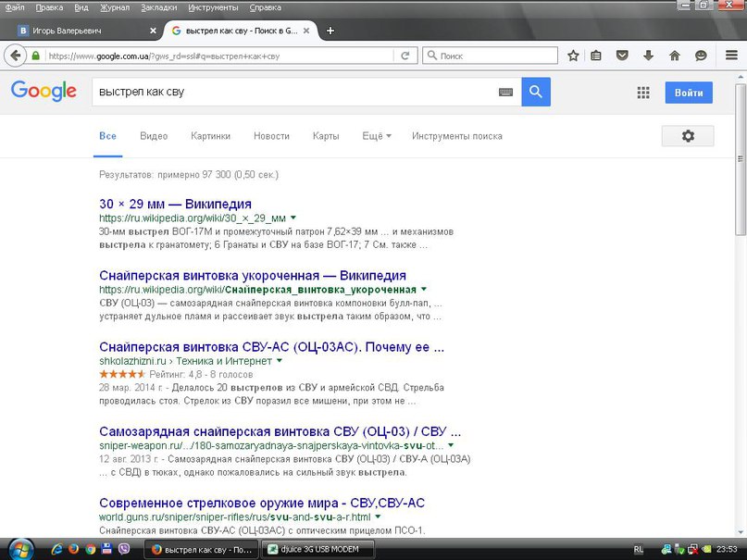Click the Результатов: примерно 97 300 text
Screen dimensions: 747x560
click(189, 175)
